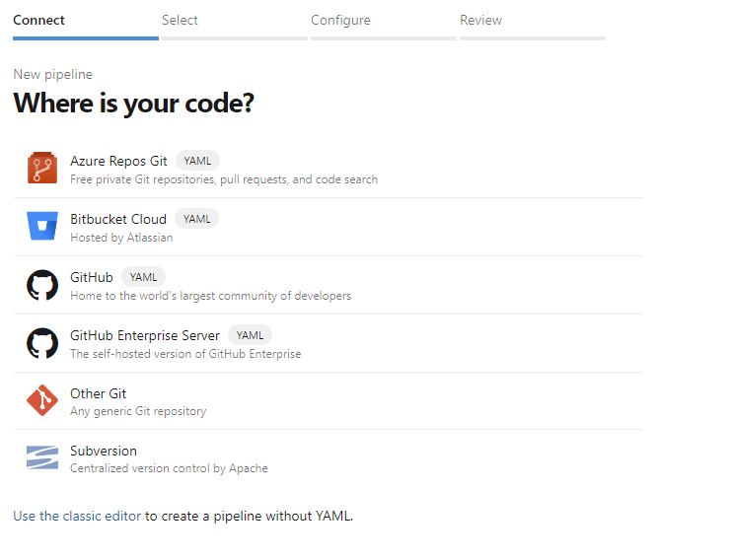The image size is (730, 560).
Task: Click 'The self-hosted version of GitHub Enterprise' text
Action: tap(185, 354)
